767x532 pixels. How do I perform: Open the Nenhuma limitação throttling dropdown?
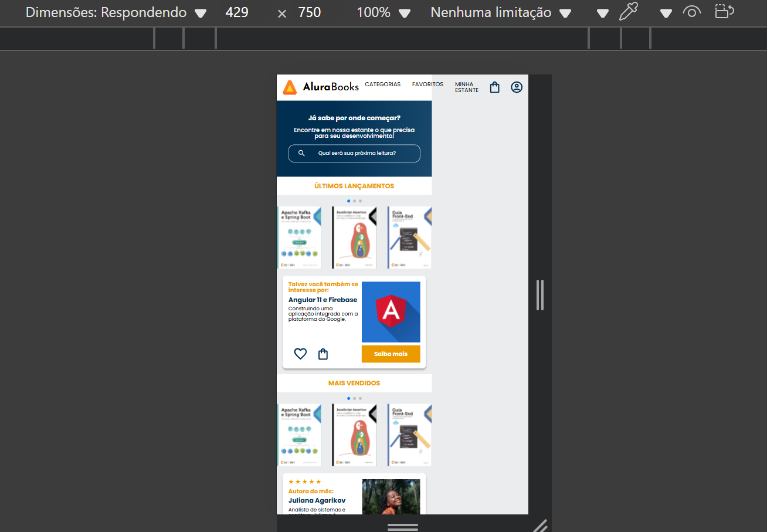point(501,13)
